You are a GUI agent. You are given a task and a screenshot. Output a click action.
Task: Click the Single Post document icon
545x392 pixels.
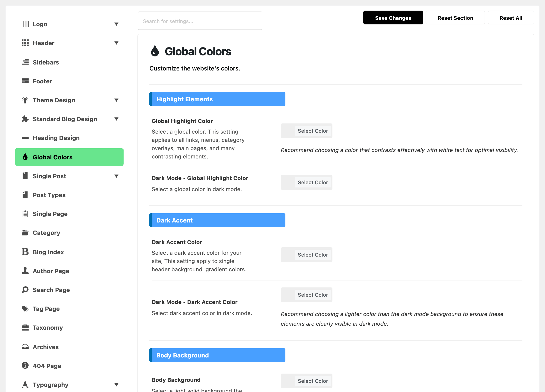(x=25, y=176)
